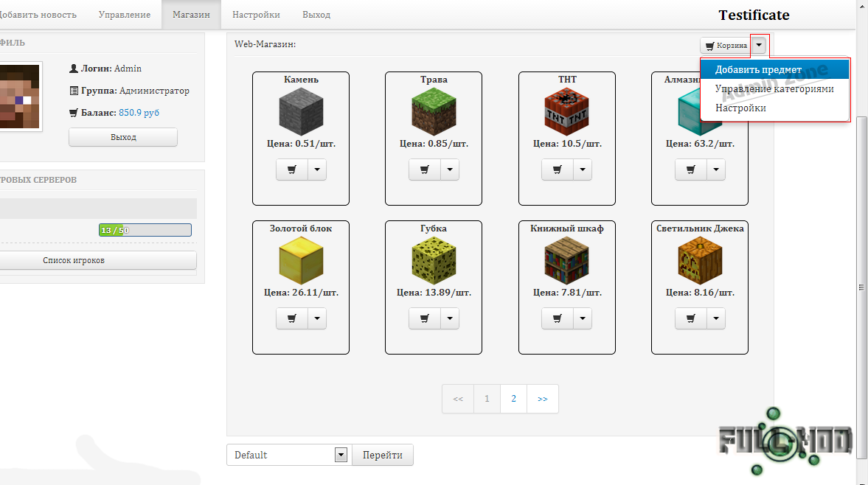868x485 pixels.
Task: Open the Список игроков button
Action: [98, 260]
